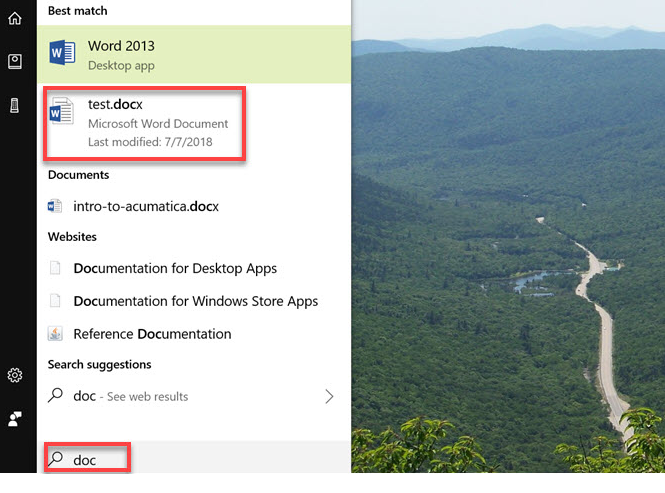Click the magnifier icon in the search box
This screenshot has height=493, width=665.
[x=57, y=459]
